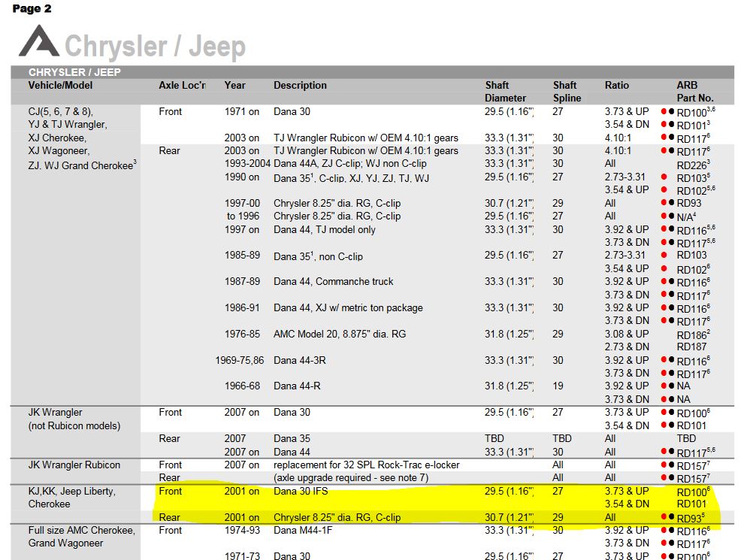Select the Vehicle/Model column header
This screenshot has width=744, height=560.
[61, 85]
